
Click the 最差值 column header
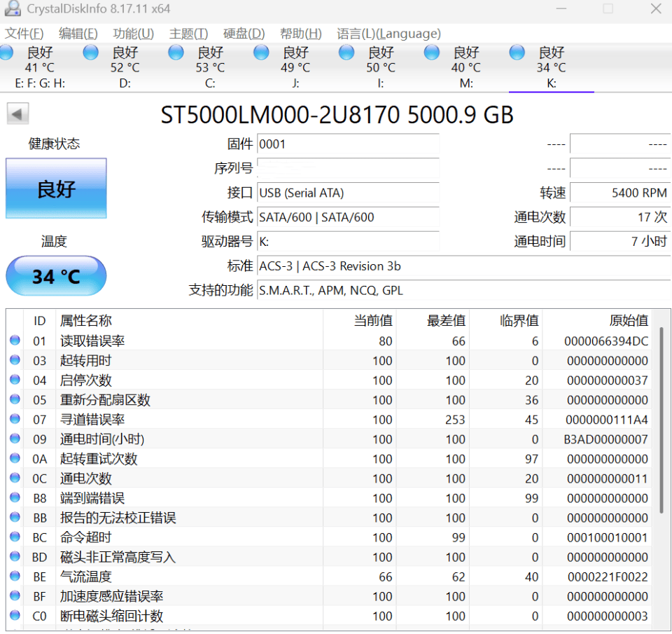click(433, 320)
